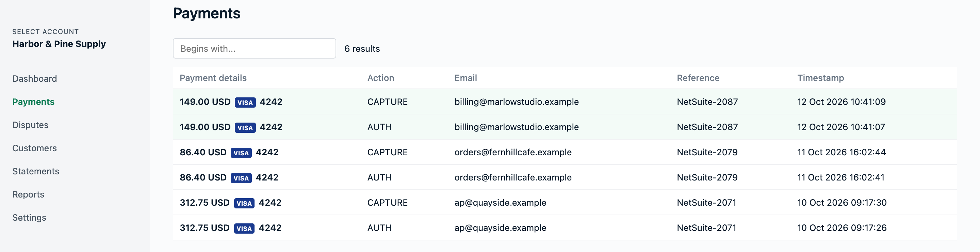Viewport: 980px width, 252px height.
Task: Navigate to Disputes
Action: coord(30,125)
